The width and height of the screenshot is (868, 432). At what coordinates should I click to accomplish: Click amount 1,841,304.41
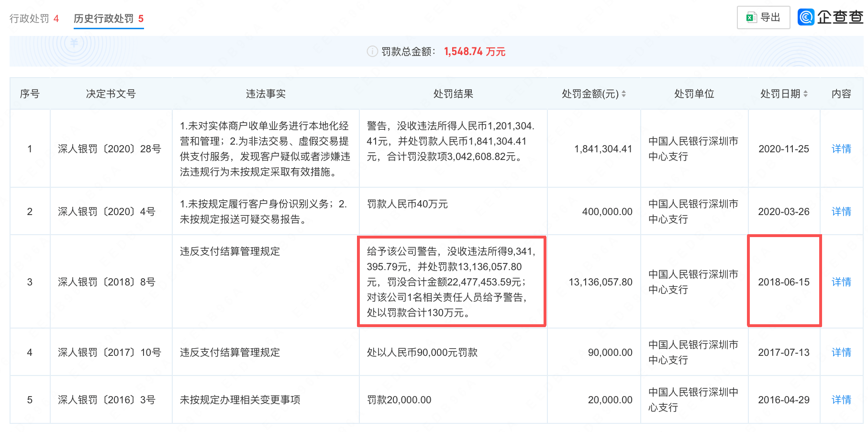click(x=603, y=149)
